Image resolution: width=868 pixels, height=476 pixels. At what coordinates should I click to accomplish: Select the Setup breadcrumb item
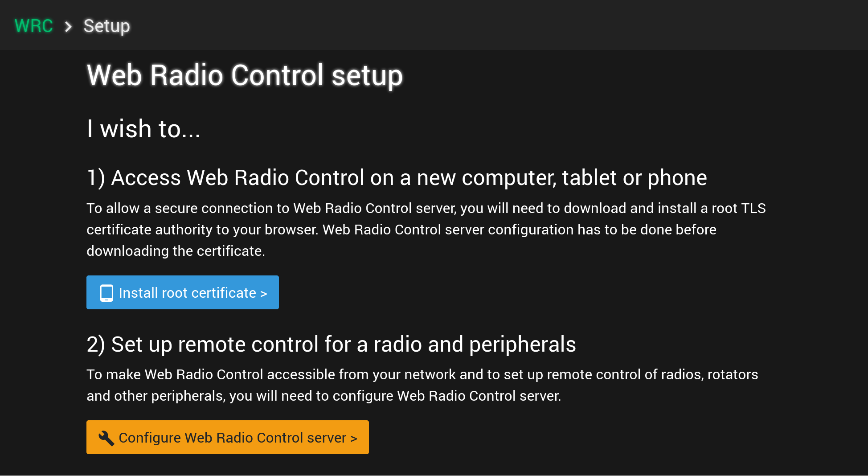pyautogui.click(x=107, y=26)
